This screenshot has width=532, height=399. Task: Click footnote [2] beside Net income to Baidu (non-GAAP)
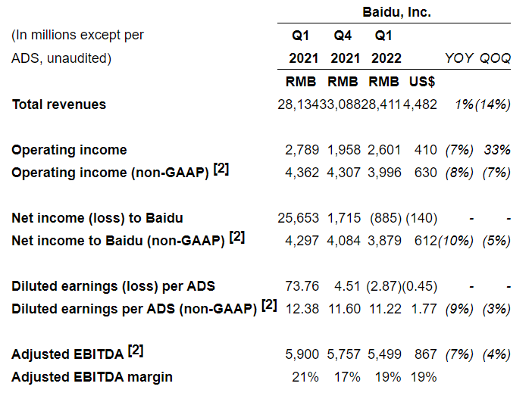click(237, 238)
